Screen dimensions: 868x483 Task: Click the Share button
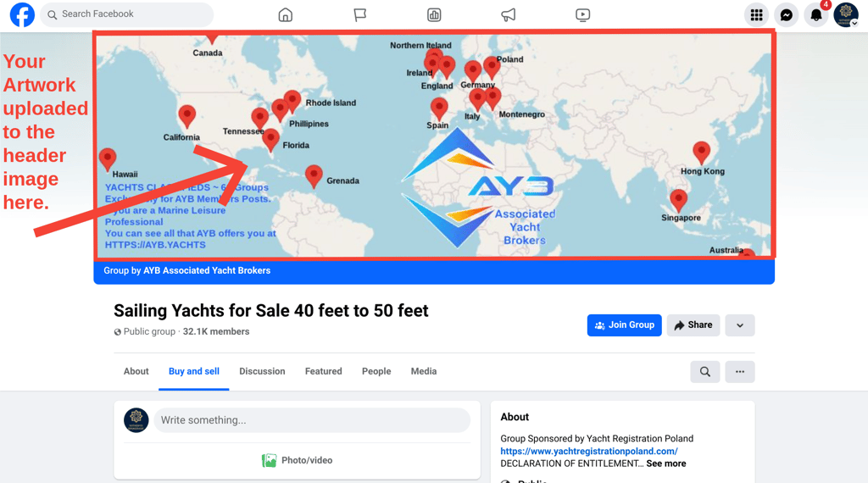click(x=693, y=325)
